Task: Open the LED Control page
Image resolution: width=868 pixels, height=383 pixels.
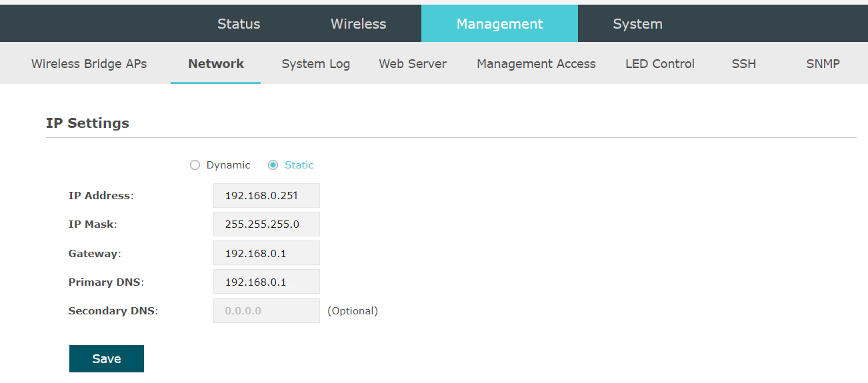Action: [x=660, y=63]
